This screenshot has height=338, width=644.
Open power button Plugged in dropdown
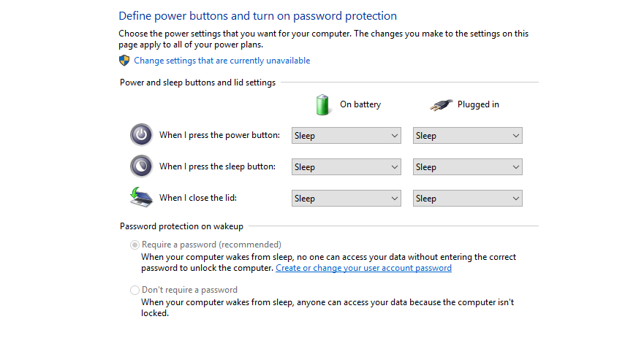pyautogui.click(x=467, y=135)
